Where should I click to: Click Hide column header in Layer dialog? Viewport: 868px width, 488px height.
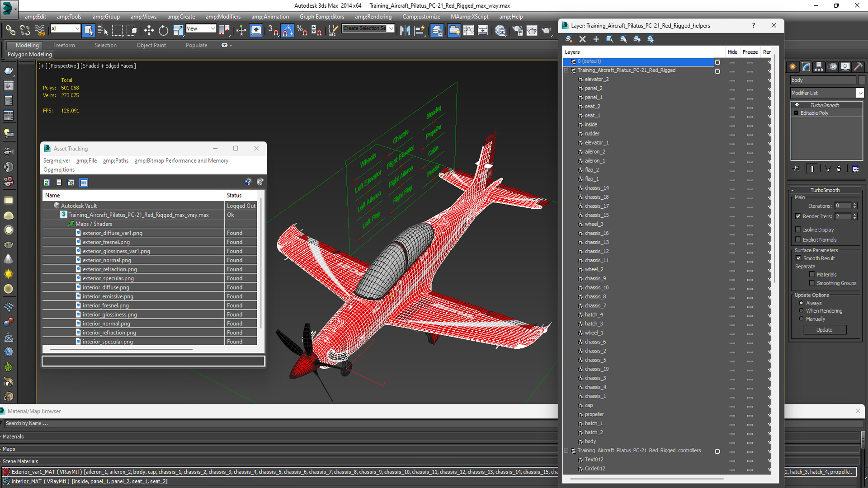click(x=732, y=52)
